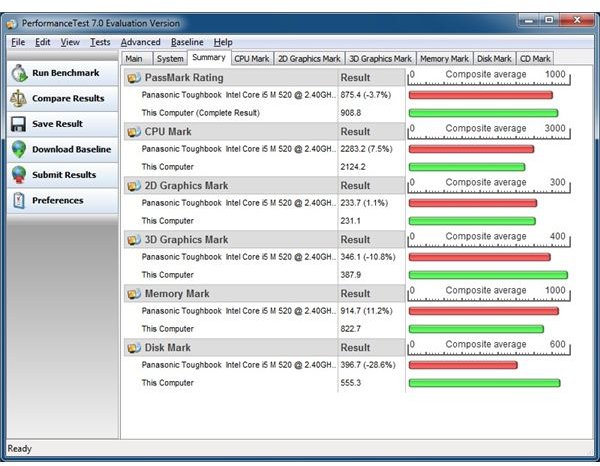Open the Edit menu
The height and width of the screenshot is (466, 600).
[x=42, y=42]
